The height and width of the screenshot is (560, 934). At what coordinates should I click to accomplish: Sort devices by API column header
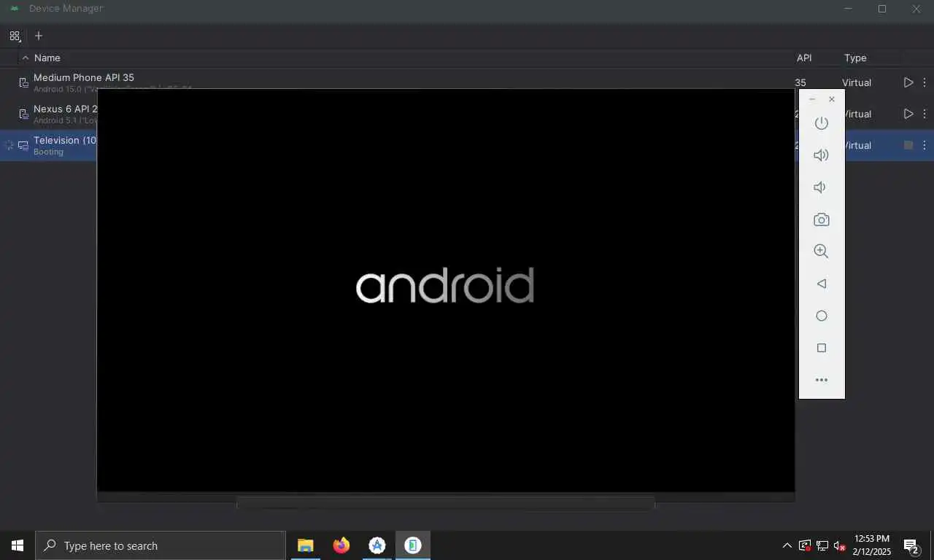pyautogui.click(x=804, y=58)
